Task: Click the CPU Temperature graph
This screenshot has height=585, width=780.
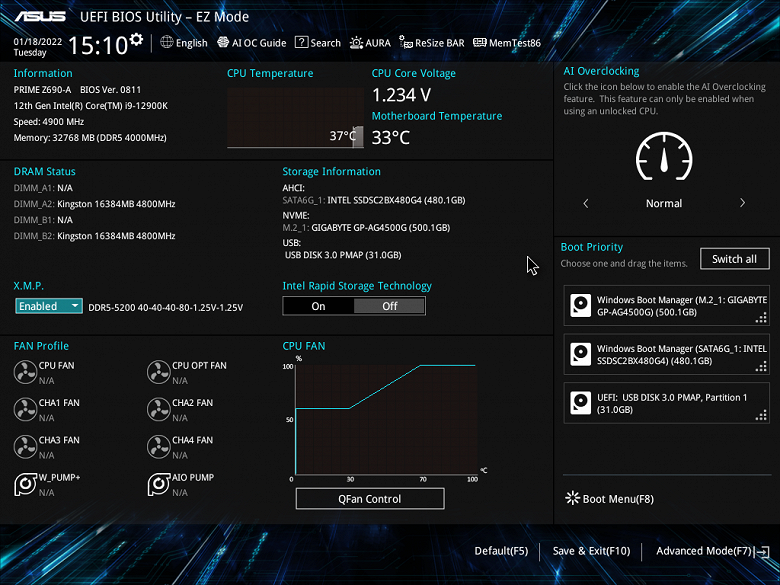Action: coord(295,118)
